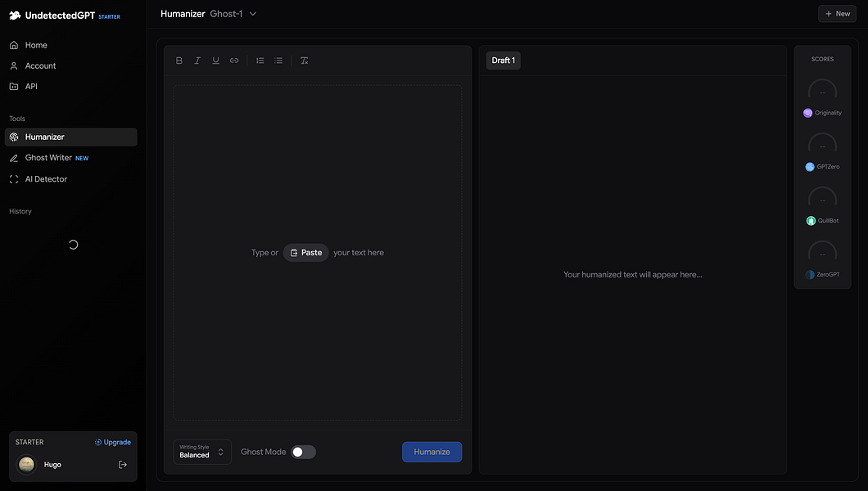Click the GPTZero score gauge
This screenshot has height=491, width=868.
[823, 143]
